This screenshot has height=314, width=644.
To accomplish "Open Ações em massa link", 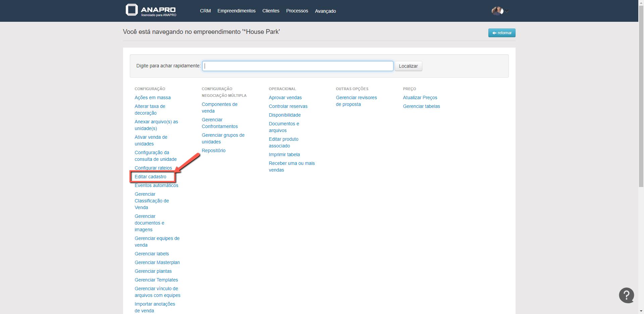I will tap(153, 98).
